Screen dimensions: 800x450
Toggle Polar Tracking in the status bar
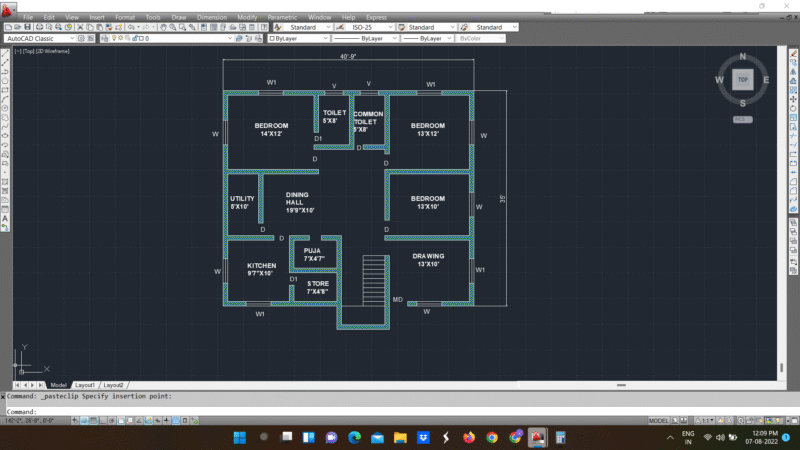tap(112, 420)
